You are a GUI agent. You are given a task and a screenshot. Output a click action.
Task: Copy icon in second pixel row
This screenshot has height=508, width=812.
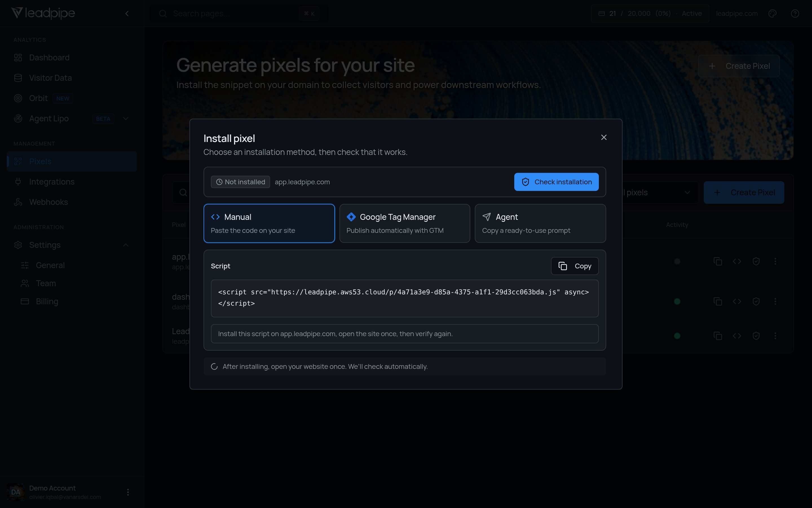point(718,301)
